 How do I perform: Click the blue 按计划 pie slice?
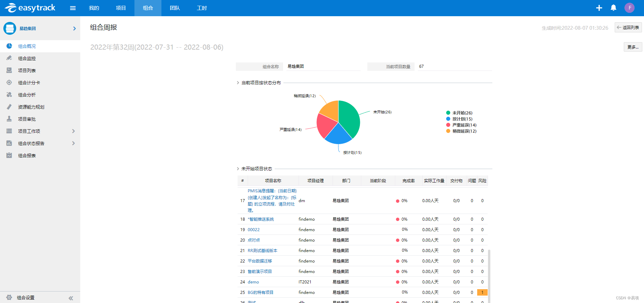coord(338,135)
